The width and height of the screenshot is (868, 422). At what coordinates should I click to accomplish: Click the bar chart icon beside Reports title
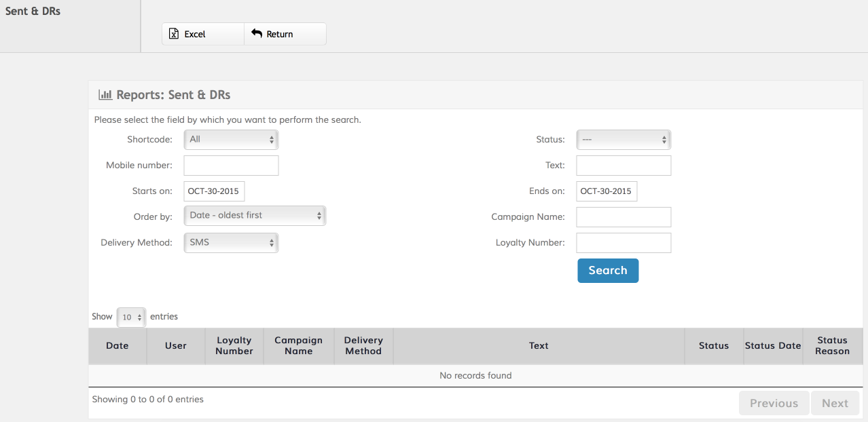tap(105, 95)
